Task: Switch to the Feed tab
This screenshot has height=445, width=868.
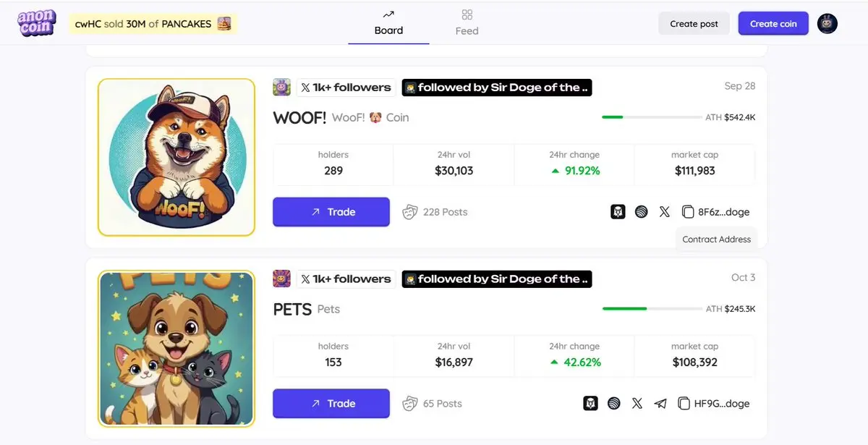Action: point(467,23)
